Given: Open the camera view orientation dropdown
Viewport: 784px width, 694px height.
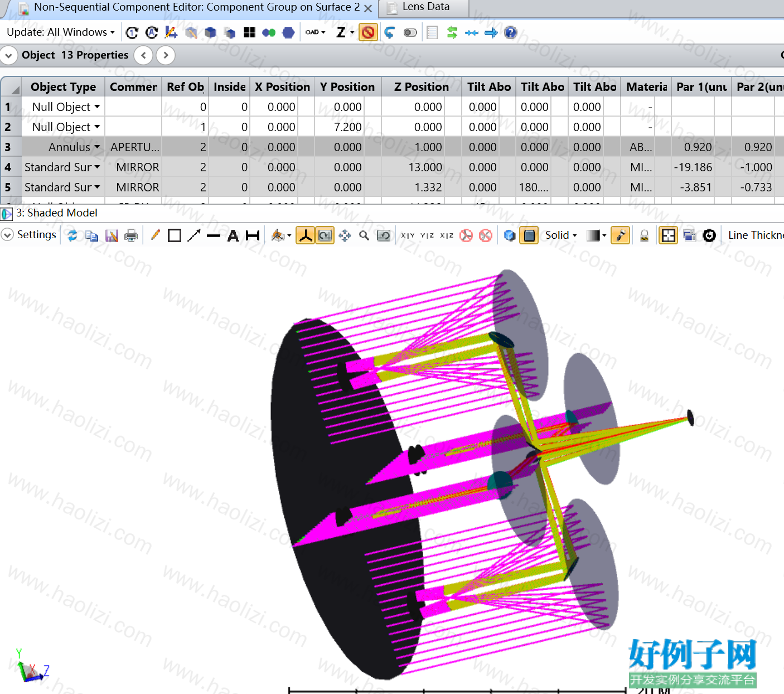Looking at the screenshot, I should pos(280,235).
